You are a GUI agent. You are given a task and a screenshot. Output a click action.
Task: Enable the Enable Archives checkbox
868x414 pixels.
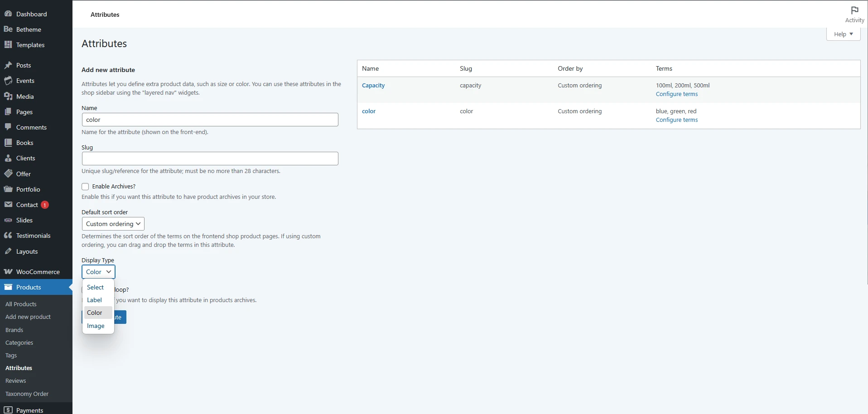point(85,187)
